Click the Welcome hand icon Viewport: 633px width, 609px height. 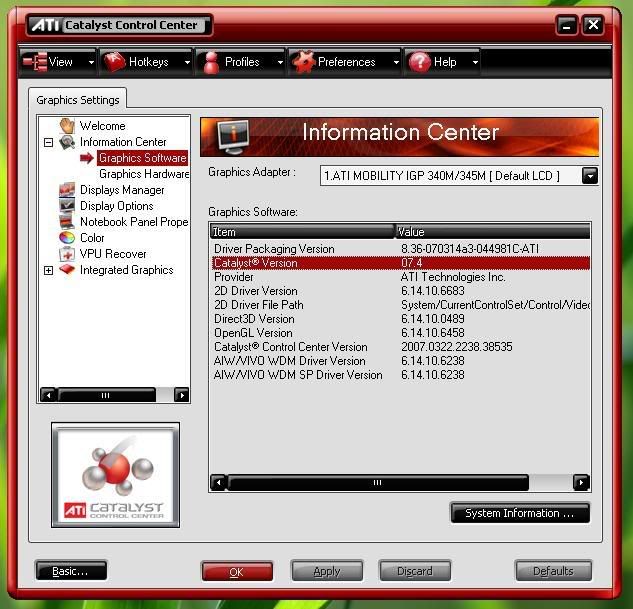(67, 126)
